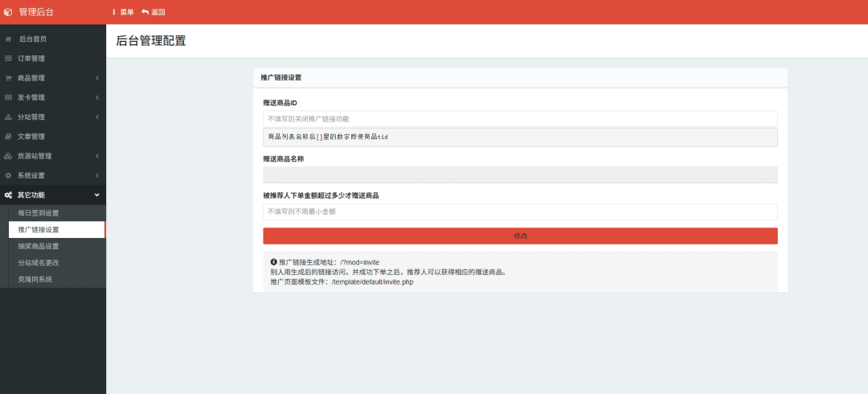Click the cube logo icon beside 管理后台

point(8,12)
